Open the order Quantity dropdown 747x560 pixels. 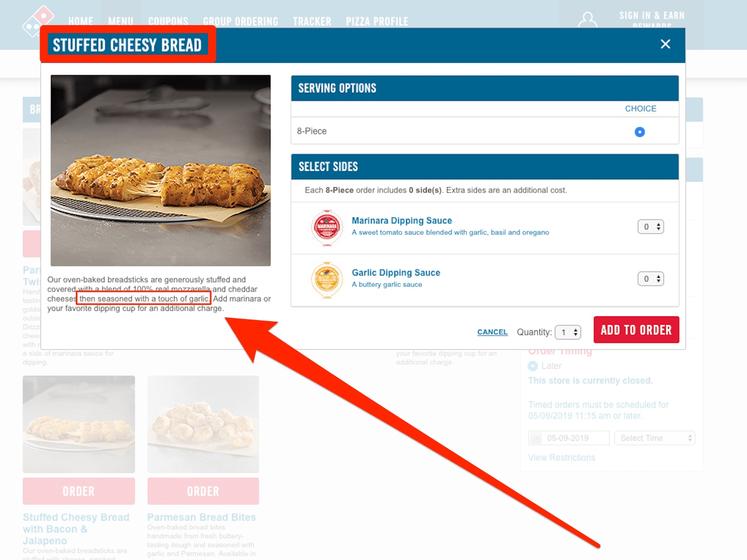pyautogui.click(x=568, y=332)
